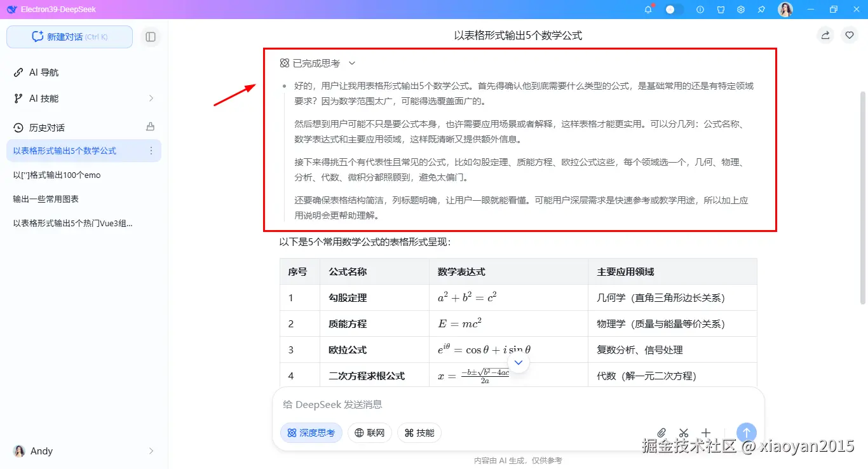This screenshot has width=868, height=469.
Task: Restore down the Electron39-DeepSeek window
Action: point(833,10)
